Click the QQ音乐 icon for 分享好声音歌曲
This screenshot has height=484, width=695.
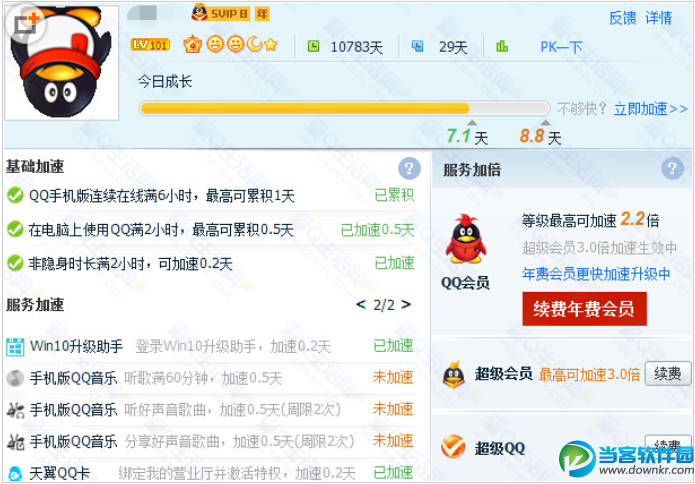[15, 441]
